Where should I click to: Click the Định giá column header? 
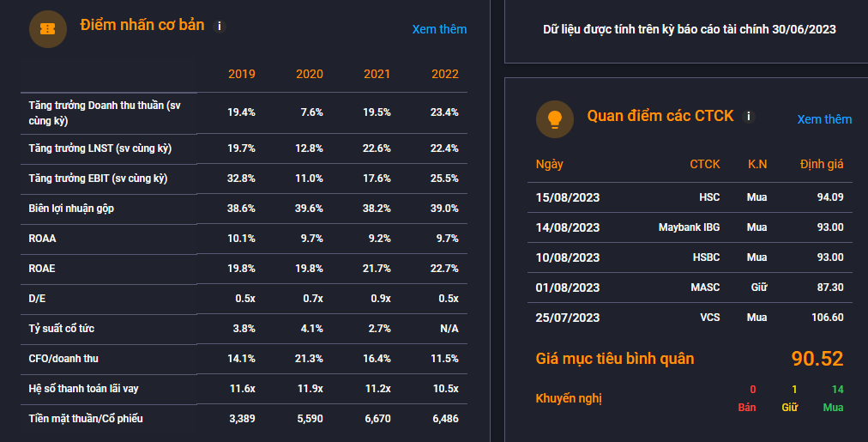point(822,164)
